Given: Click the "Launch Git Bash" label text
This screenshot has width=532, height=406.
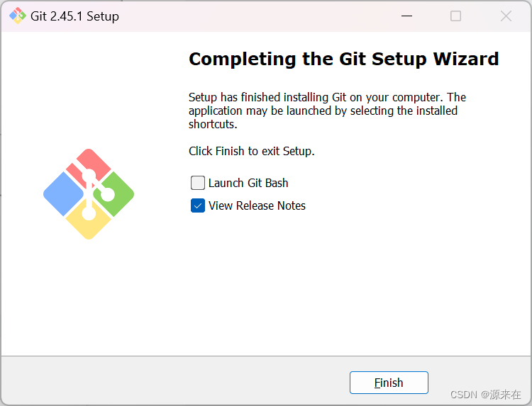Looking at the screenshot, I should coord(248,183).
